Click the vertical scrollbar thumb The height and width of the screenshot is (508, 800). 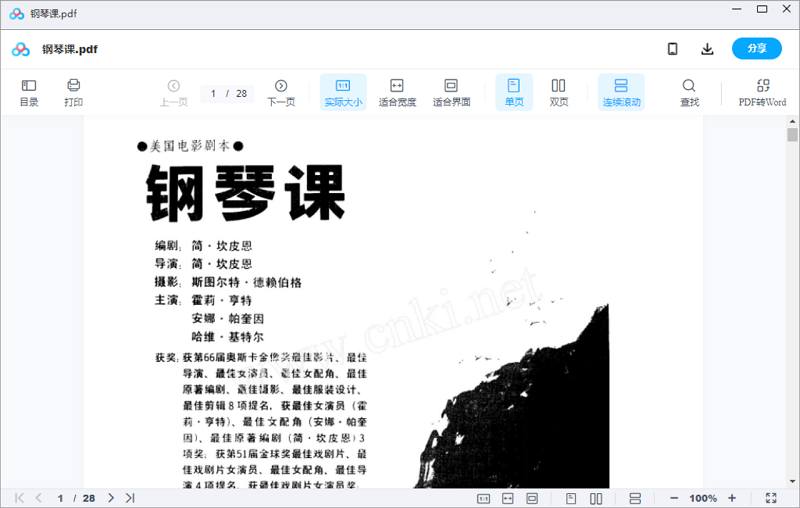(x=792, y=135)
